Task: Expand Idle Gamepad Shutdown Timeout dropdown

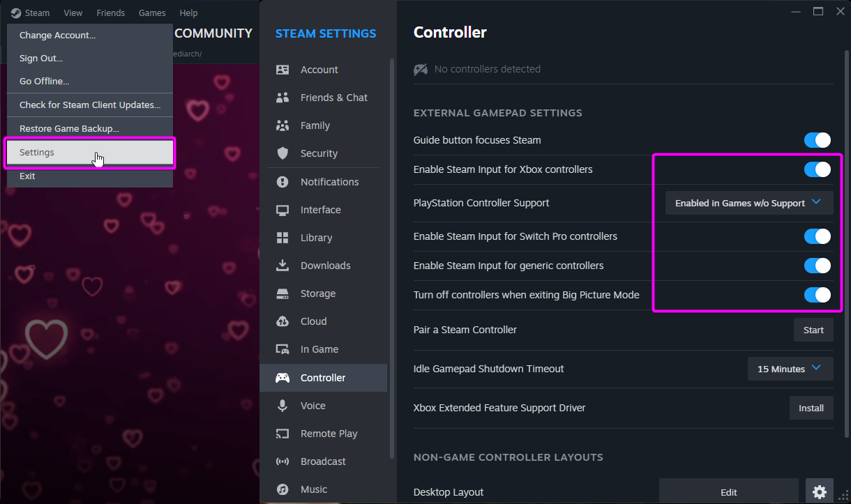Action: (790, 369)
